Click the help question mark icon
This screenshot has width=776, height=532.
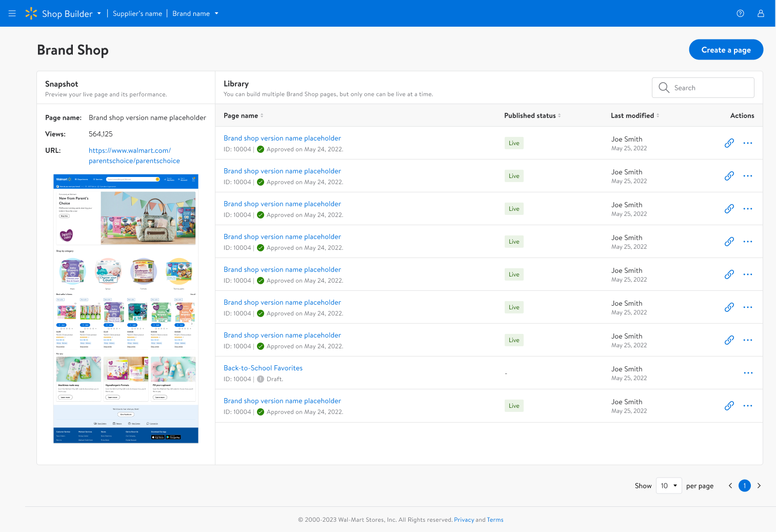point(740,13)
